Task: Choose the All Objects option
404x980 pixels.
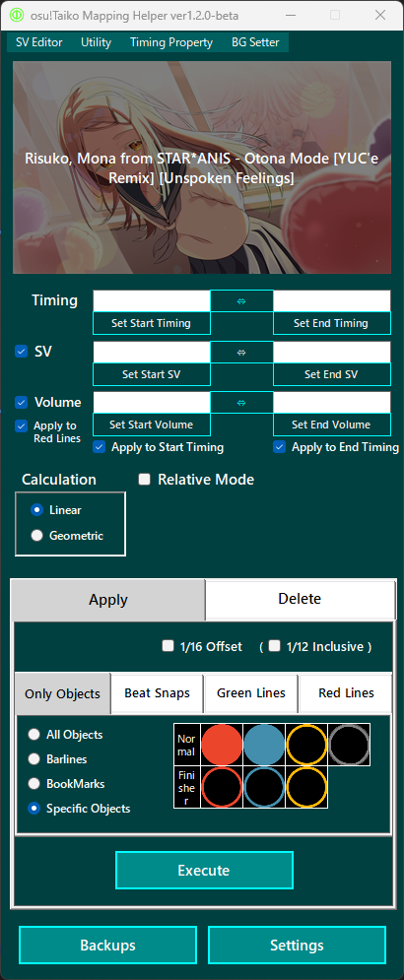Action: click(x=34, y=735)
